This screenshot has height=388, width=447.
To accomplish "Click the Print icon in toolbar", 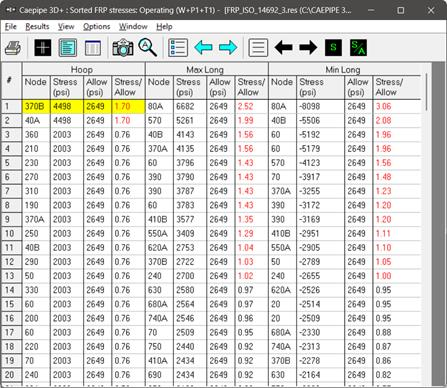I will point(13,48).
